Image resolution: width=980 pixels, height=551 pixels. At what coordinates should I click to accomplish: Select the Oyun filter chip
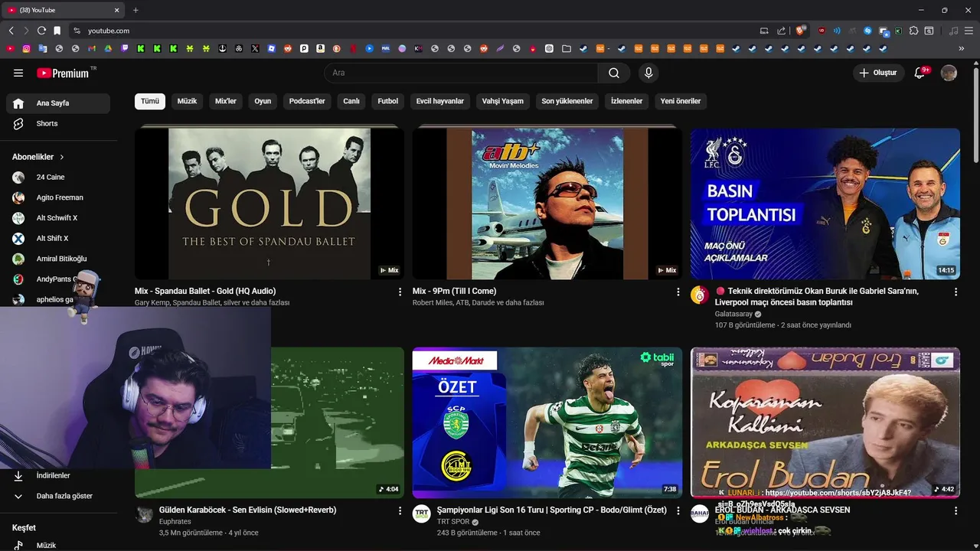[263, 101]
